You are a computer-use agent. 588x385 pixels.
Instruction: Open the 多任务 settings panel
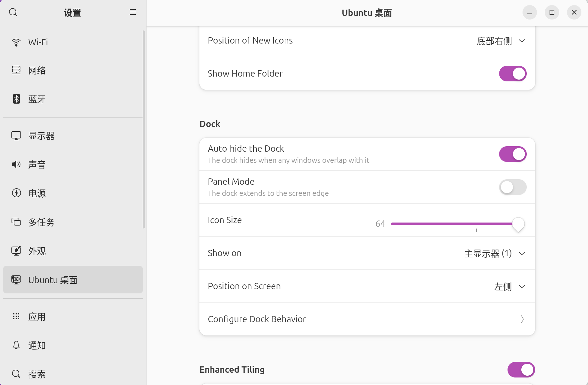tap(73, 222)
